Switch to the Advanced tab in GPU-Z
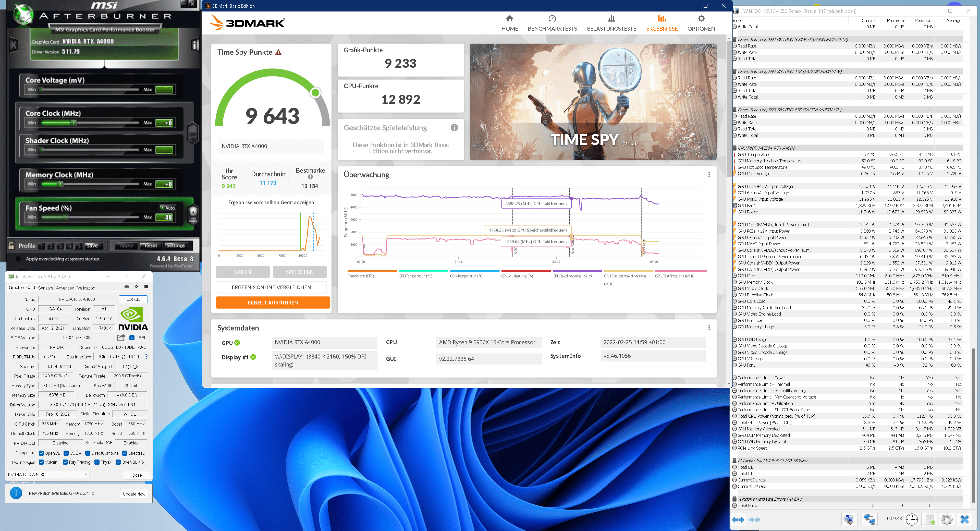The height and width of the screenshot is (531, 980). (x=65, y=288)
